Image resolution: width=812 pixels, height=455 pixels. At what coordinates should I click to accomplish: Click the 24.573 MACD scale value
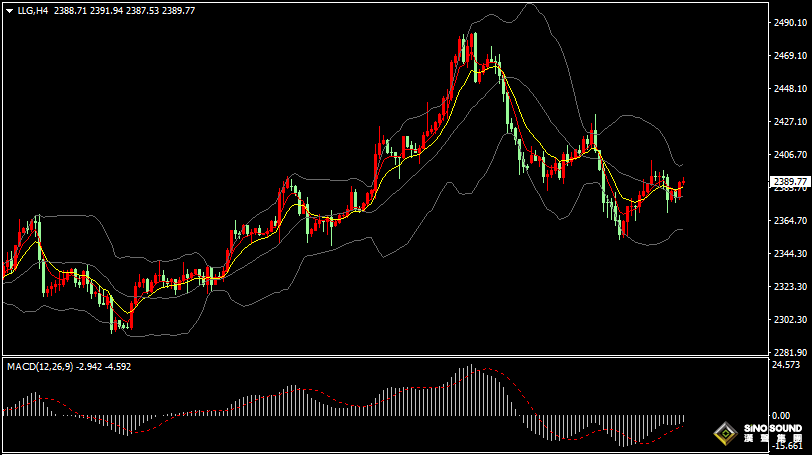click(788, 366)
